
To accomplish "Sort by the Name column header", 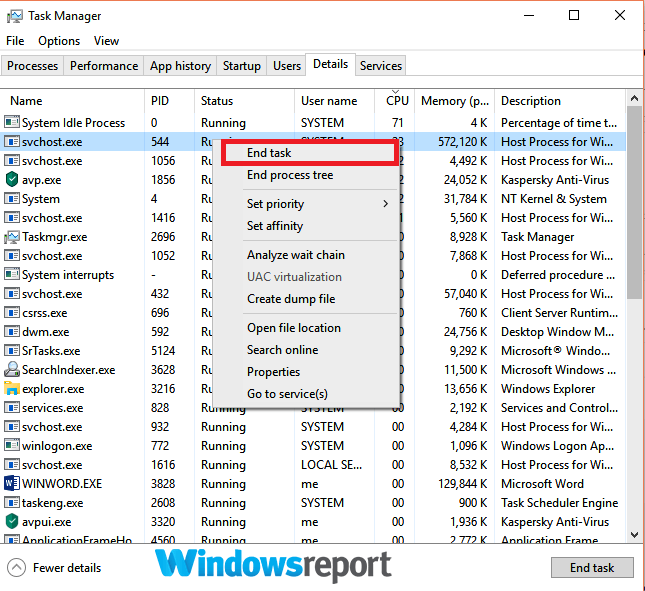I will click(x=72, y=101).
